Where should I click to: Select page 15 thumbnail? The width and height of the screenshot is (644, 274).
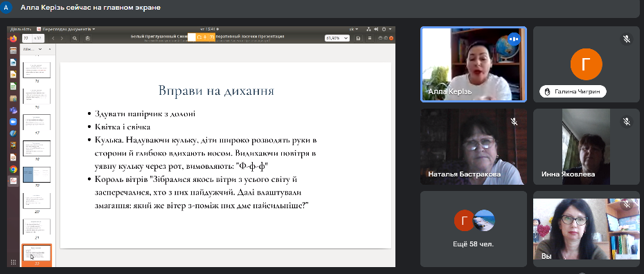click(36, 71)
